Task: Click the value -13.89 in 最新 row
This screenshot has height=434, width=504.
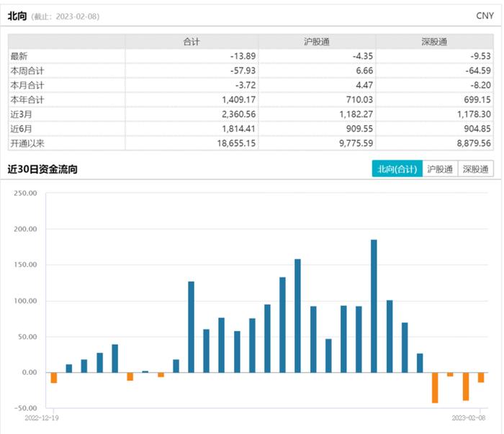Action: (243, 56)
